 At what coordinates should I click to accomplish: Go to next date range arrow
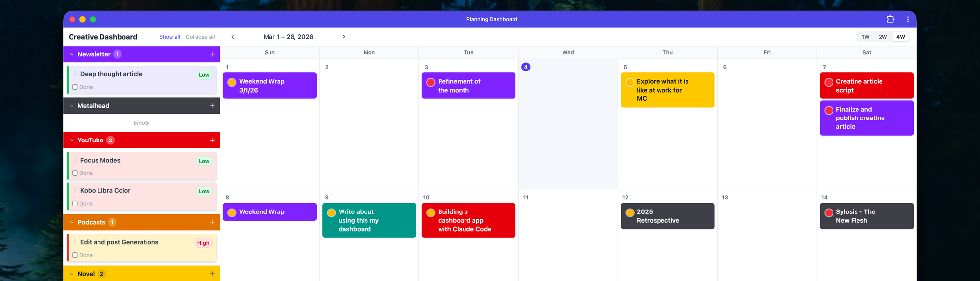[344, 37]
